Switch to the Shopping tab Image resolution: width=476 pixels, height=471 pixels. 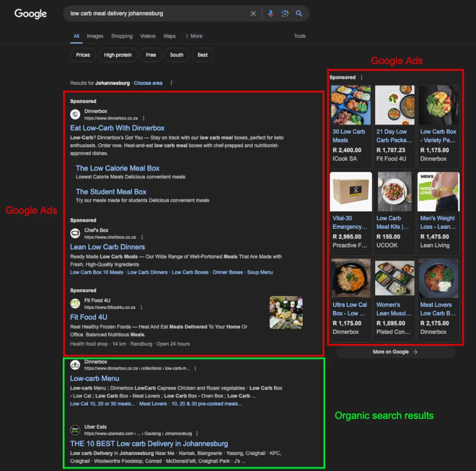coord(122,36)
